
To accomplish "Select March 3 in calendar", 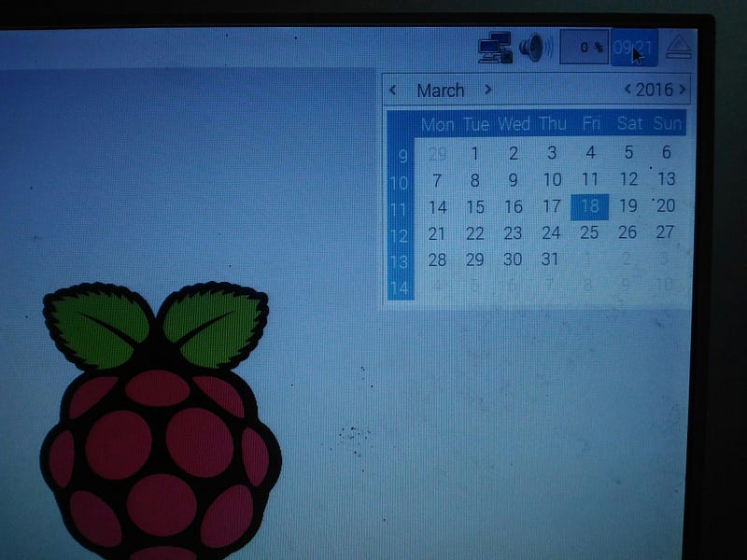I will 552,152.
